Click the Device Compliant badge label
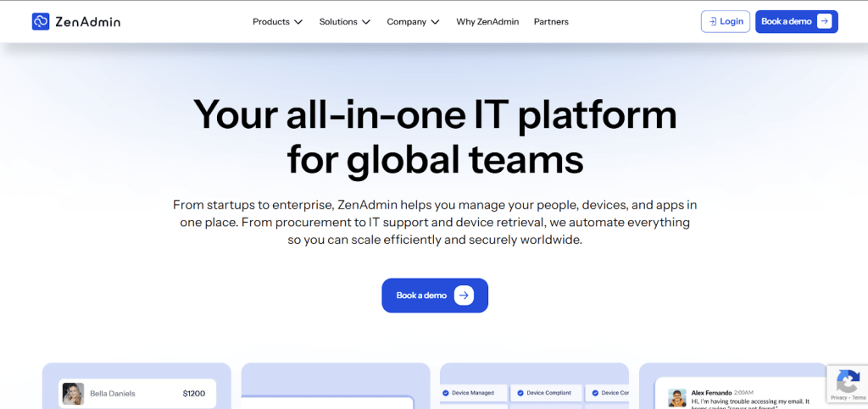Screen dimensions: 868x409 pos(548,393)
